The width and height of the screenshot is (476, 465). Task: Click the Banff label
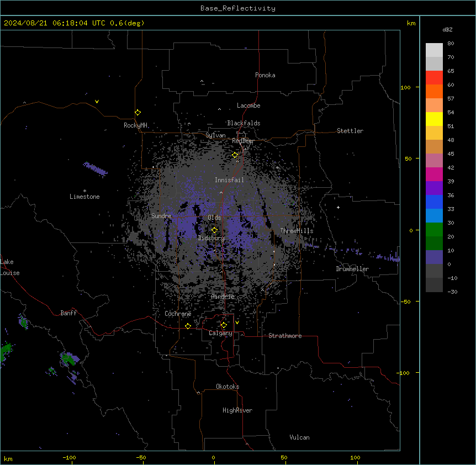pos(68,313)
